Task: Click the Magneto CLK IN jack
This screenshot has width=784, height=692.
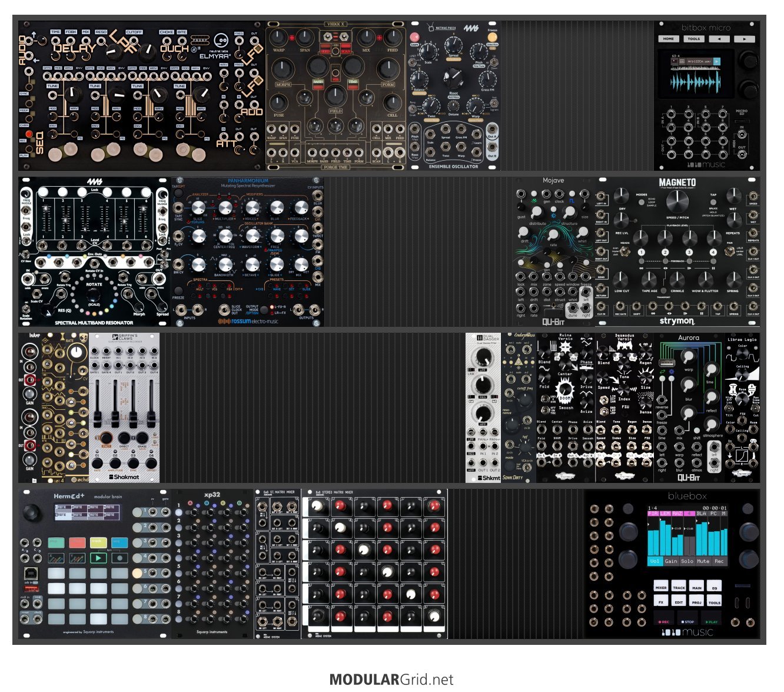Action: point(602,306)
